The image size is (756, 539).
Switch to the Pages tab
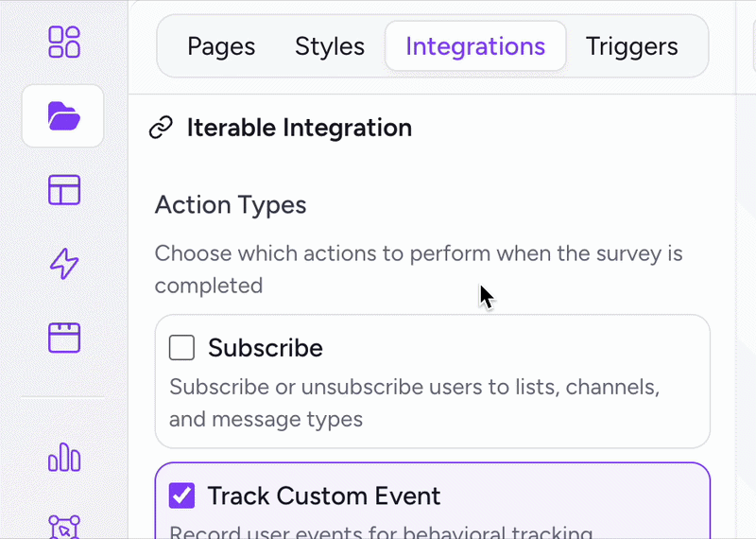(x=221, y=46)
